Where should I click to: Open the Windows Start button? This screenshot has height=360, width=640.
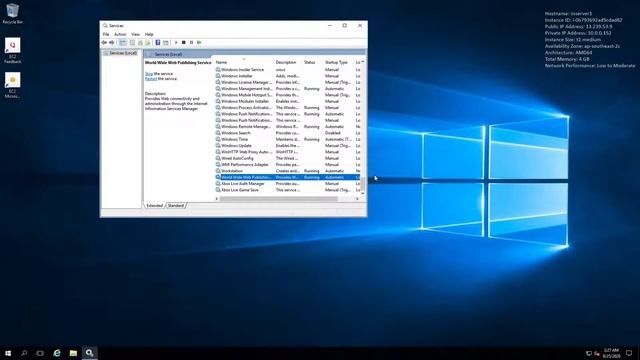8,353
